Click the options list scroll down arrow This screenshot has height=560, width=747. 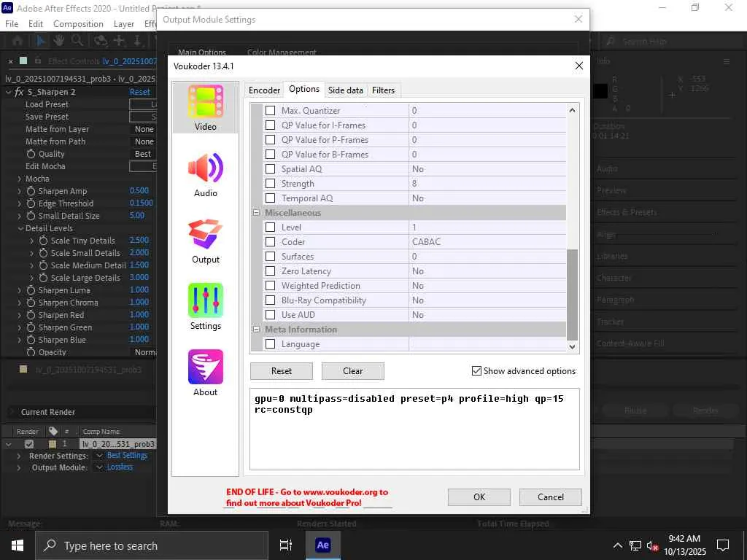click(572, 346)
